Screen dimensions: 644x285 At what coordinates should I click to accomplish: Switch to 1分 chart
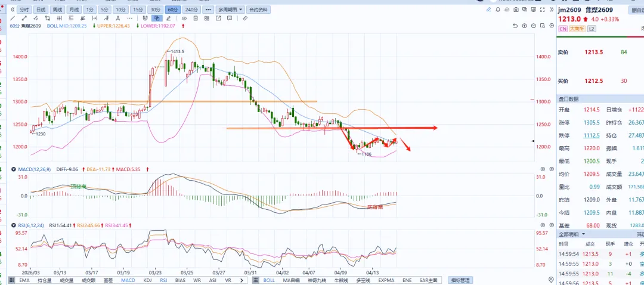pos(90,10)
